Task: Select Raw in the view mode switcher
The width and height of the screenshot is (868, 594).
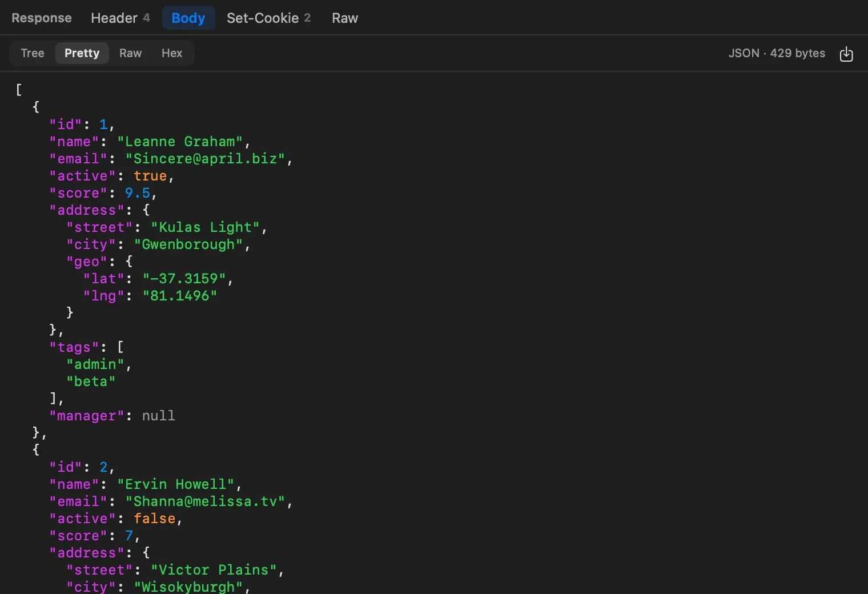Action: (x=131, y=53)
